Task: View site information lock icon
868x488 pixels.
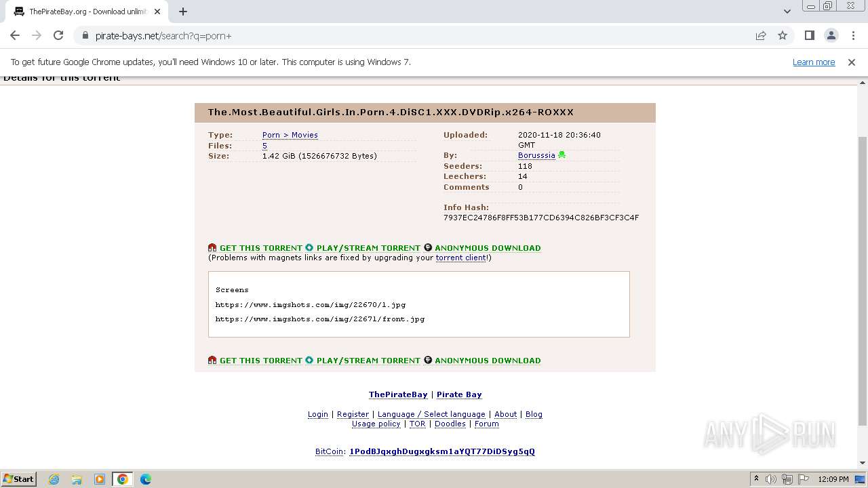Action: click(85, 36)
